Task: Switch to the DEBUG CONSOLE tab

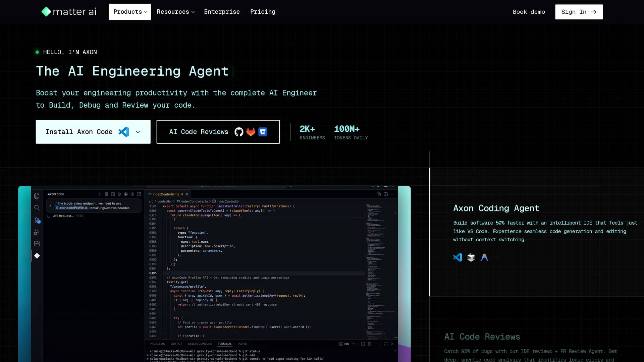Action: pos(200,344)
